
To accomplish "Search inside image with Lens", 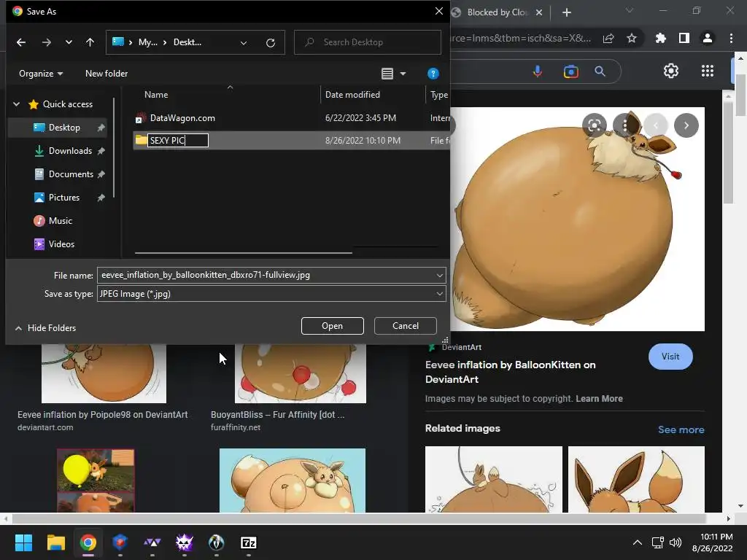I will pyautogui.click(x=594, y=125).
